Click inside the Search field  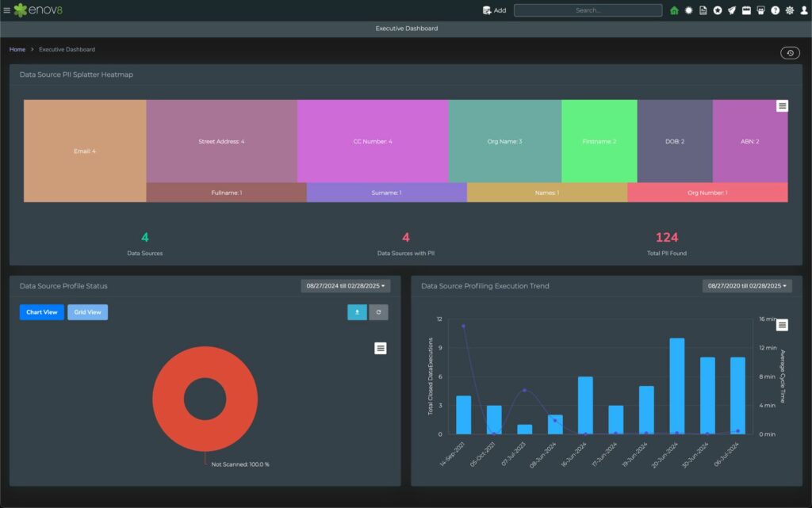[x=588, y=10]
